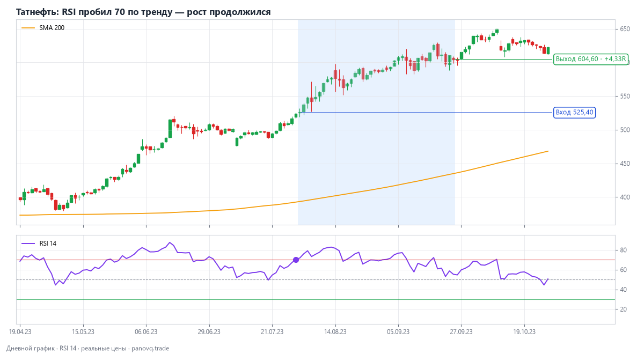Click the 450 price axis label
Screen dimensions: 644x354
point(625,164)
